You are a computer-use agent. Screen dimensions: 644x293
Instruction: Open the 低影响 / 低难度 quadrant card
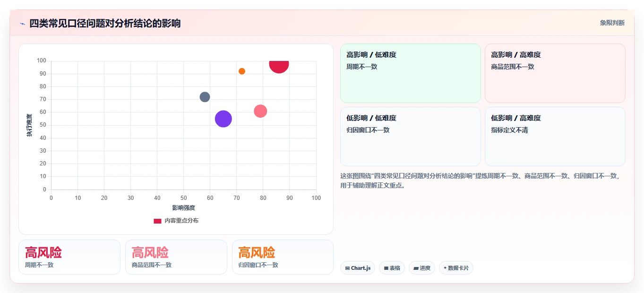click(410, 137)
